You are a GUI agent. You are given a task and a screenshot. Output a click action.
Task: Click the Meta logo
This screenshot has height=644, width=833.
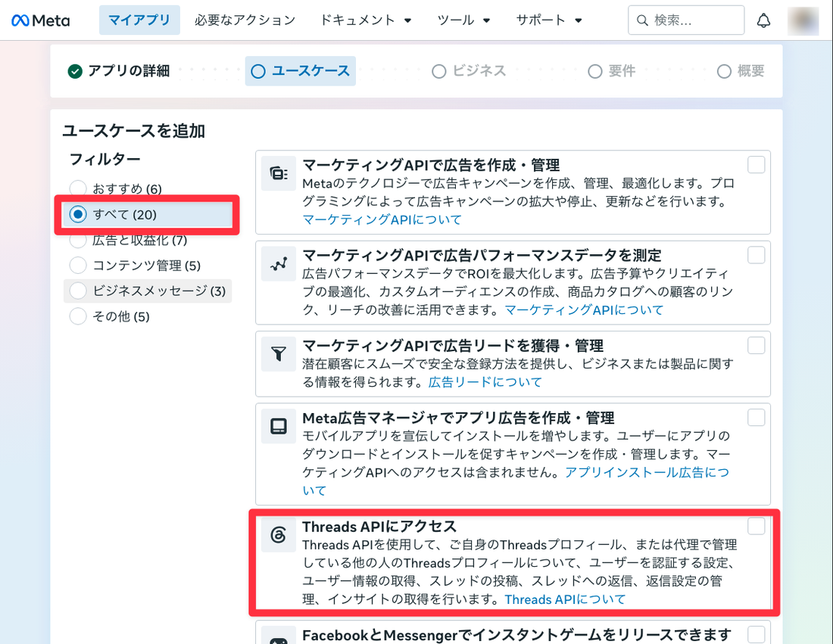pyautogui.click(x=40, y=20)
